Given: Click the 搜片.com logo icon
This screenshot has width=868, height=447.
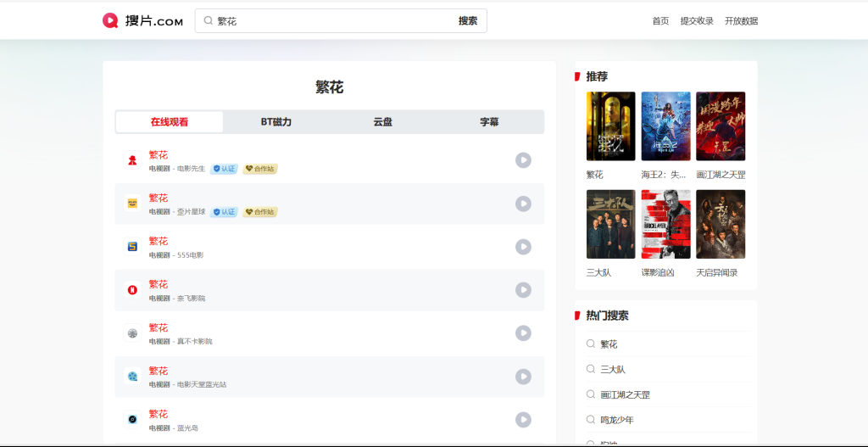Looking at the screenshot, I should (110, 21).
